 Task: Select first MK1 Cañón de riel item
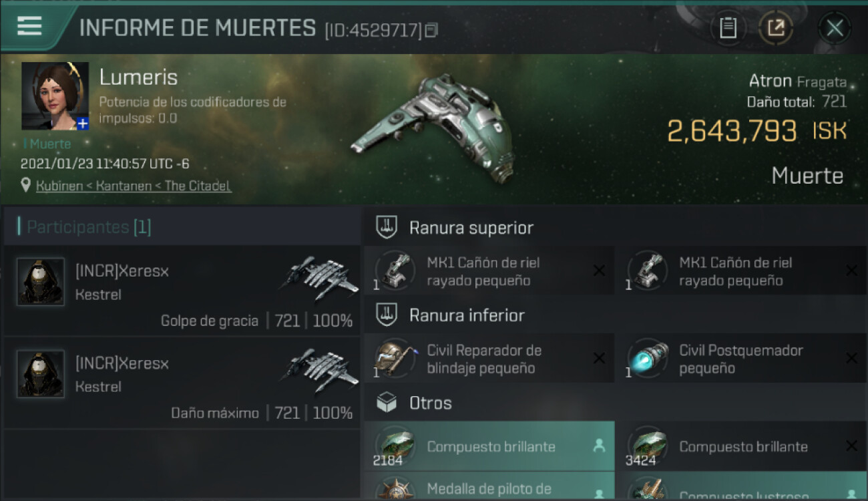click(489, 271)
